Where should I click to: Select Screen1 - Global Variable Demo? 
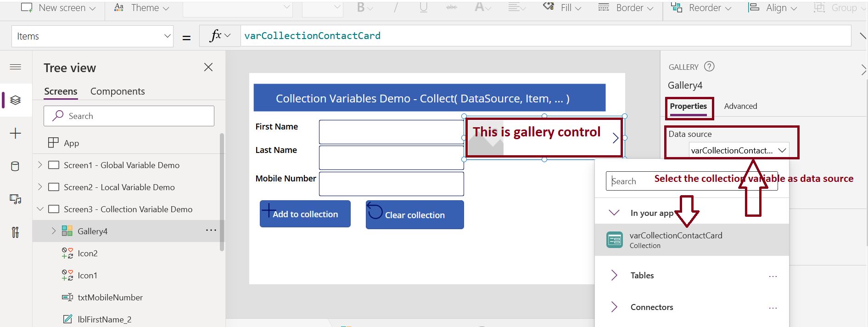[122, 165]
